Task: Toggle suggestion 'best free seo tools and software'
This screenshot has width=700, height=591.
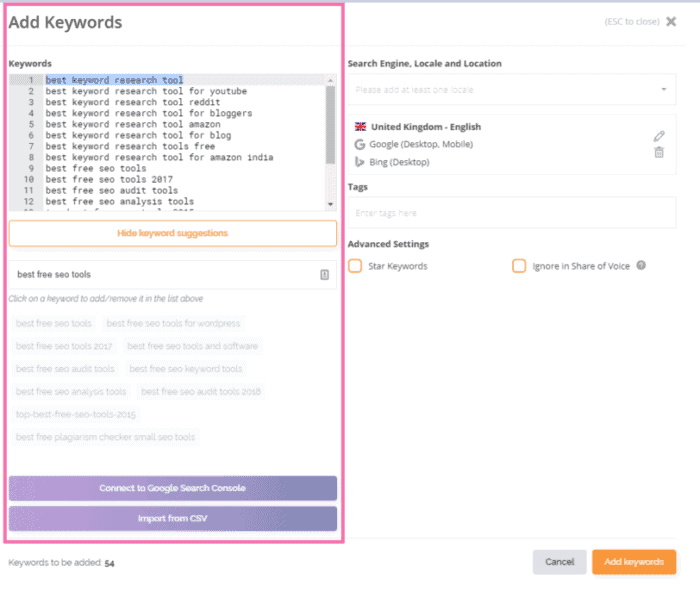Action: [x=192, y=346]
